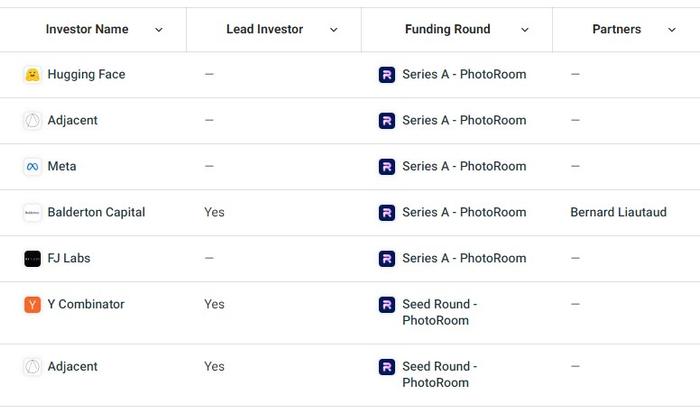
Task: Open the Bernard Liautaud partner link
Action: point(618,212)
